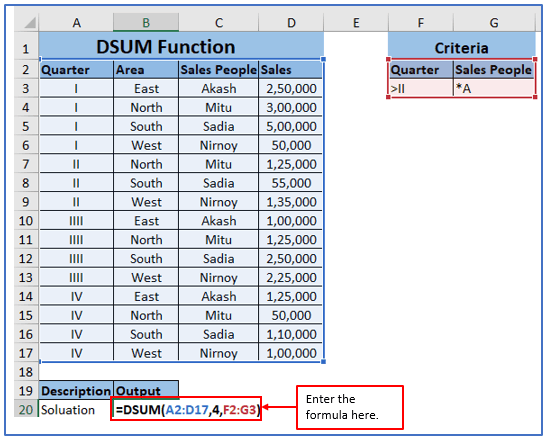Click the Criteria title cell
Image resolution: width=548 pixels, height=440 pixels.
461,46
